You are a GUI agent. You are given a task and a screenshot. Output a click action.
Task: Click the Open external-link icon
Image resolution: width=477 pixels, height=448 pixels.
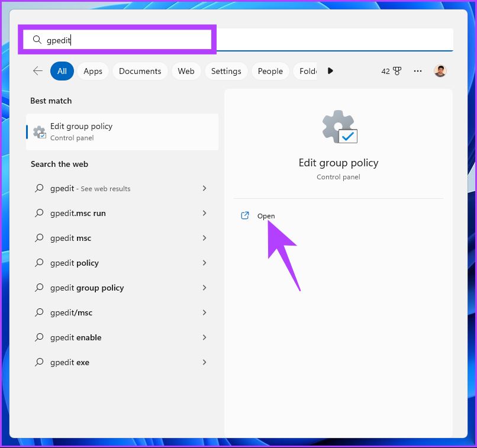[x=245, y=216]
